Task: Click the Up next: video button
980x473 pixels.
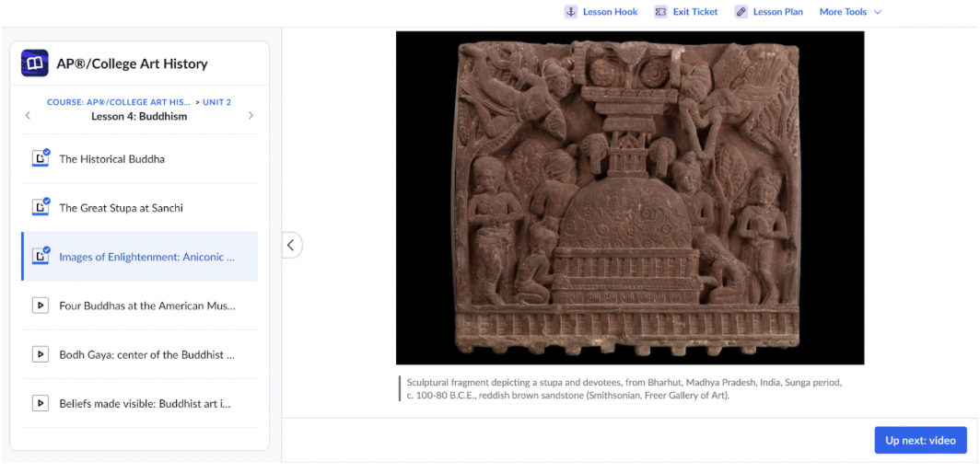Action: (x=921, y=441)
